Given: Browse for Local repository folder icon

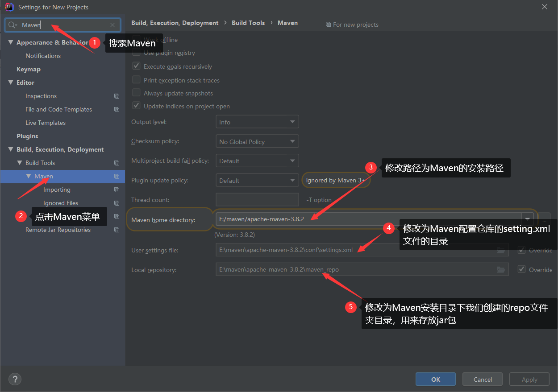Looking at the screenshot, I should [x=501, y=269].
